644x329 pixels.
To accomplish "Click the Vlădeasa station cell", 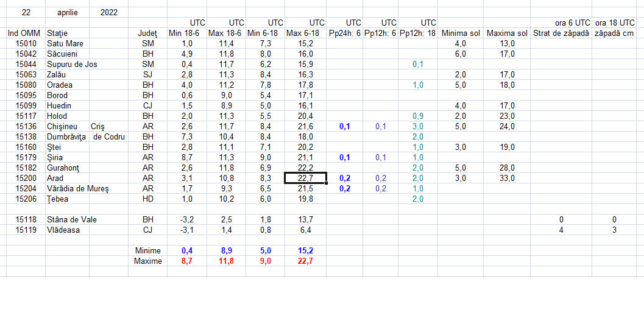I will 68,230.
